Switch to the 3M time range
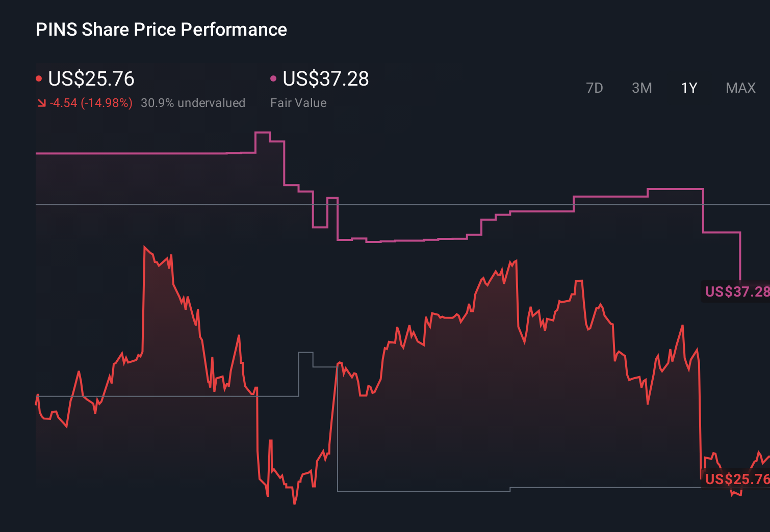The image size is (770, 532). (x=641, y=88)
